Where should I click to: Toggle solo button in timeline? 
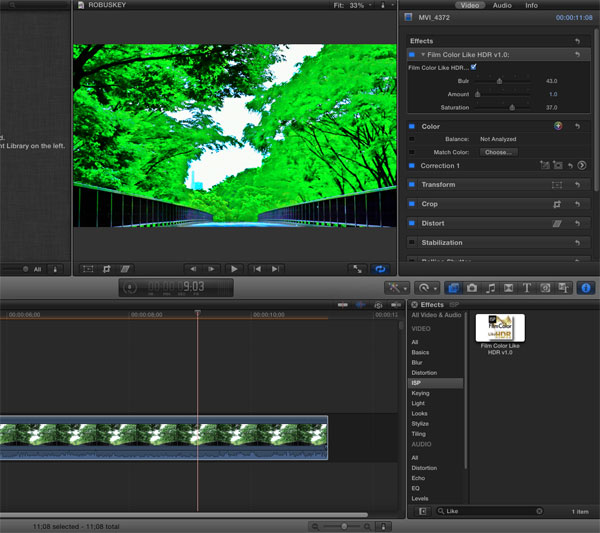coord(378,305)
